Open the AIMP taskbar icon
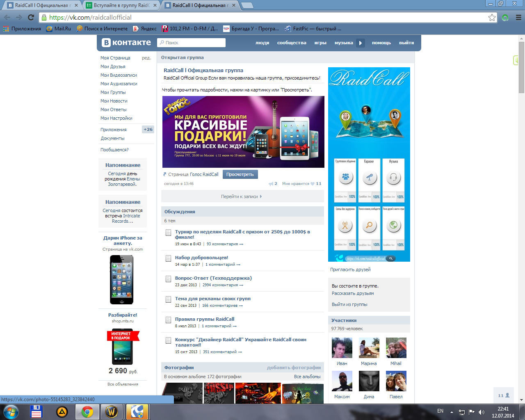The height and width of the screenshot is (420, 525). (62, 412)
